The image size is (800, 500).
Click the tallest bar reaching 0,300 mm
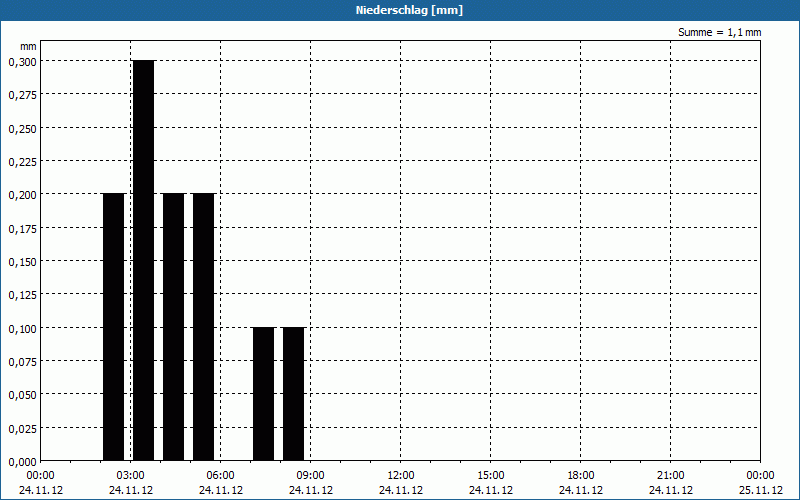[143, 260]
